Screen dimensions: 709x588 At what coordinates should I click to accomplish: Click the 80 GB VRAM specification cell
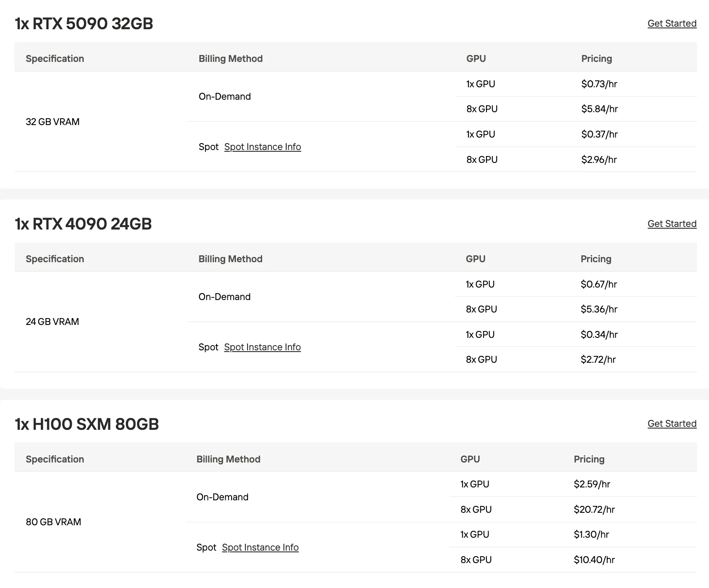tap(53, 522)
